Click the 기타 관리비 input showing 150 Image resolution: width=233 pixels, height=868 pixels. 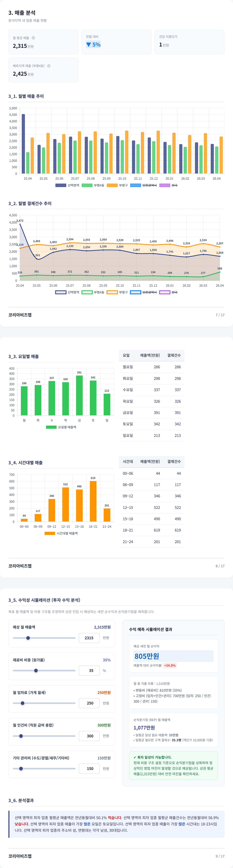[89, 769]
